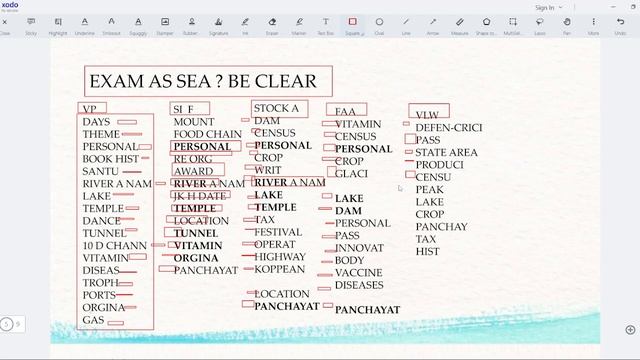Click the title 'EXAM AS SEA ? BE CLEAR'
The width and height of the screenshot is (640, 360).
[203, 81]
